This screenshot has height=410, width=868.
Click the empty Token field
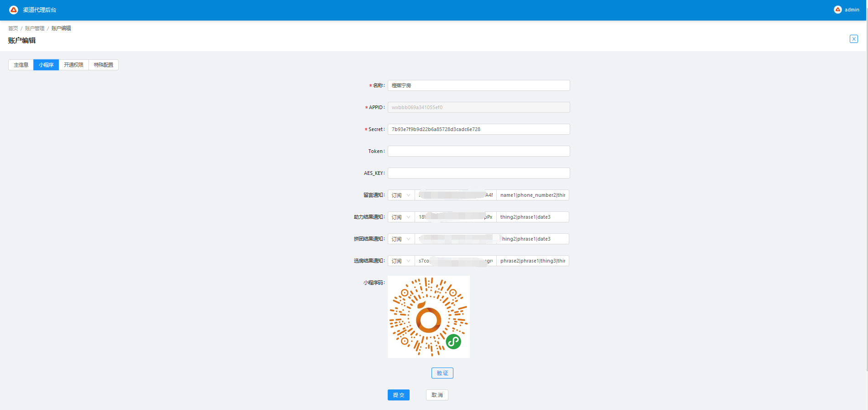[478, 151]
